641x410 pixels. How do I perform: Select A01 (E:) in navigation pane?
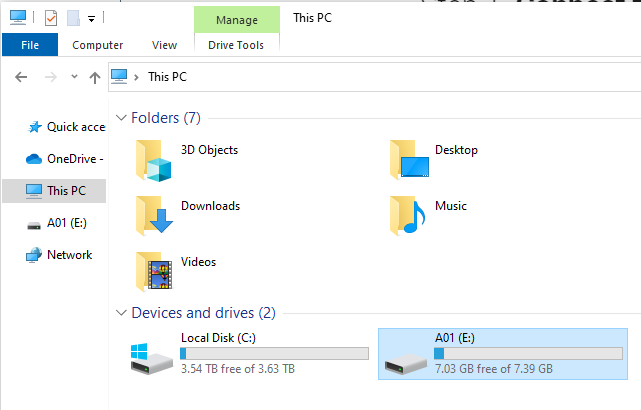coord(55,223)
